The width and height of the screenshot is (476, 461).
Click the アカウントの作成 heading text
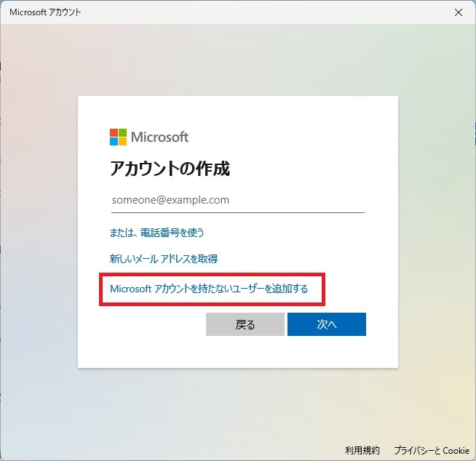[170, 168]
